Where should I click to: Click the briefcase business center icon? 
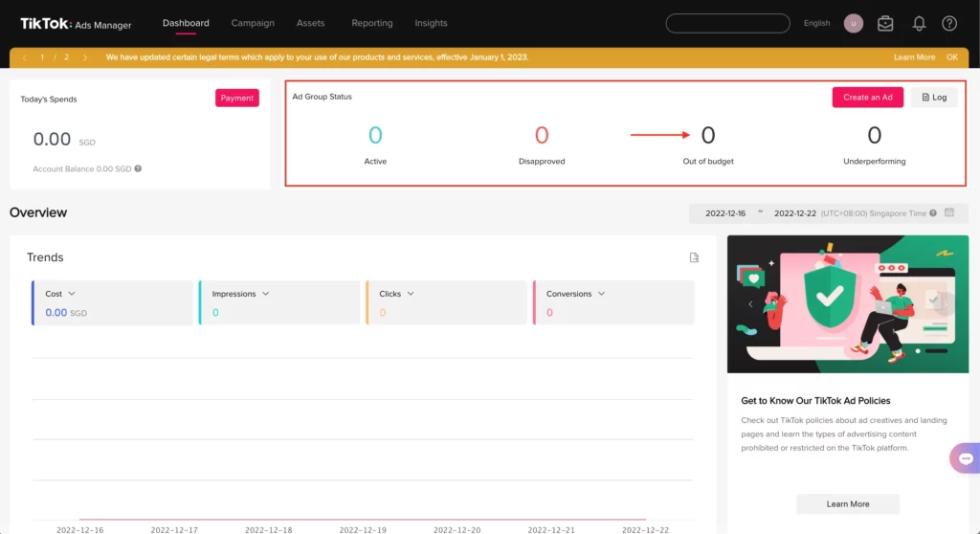pos(885,23)
